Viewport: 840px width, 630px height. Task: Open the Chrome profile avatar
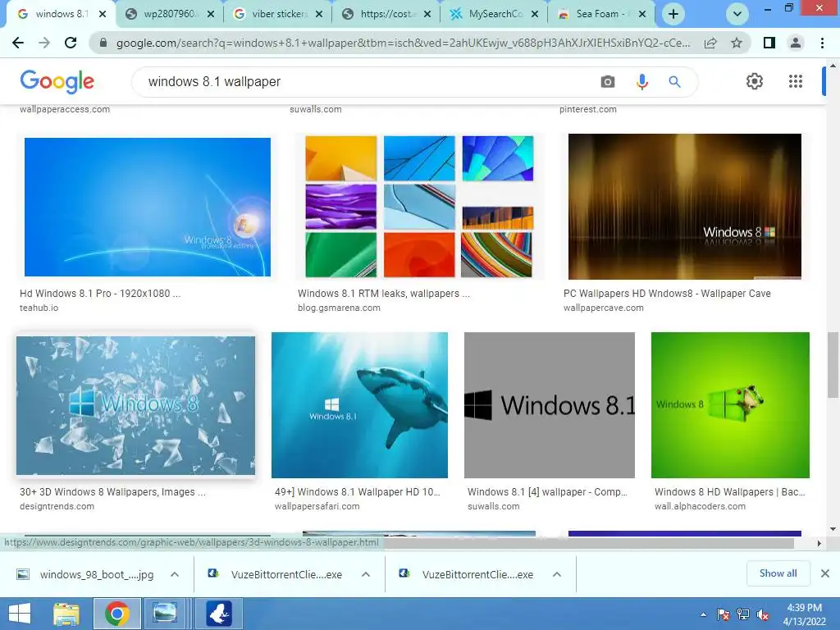(x=796, y=43)
